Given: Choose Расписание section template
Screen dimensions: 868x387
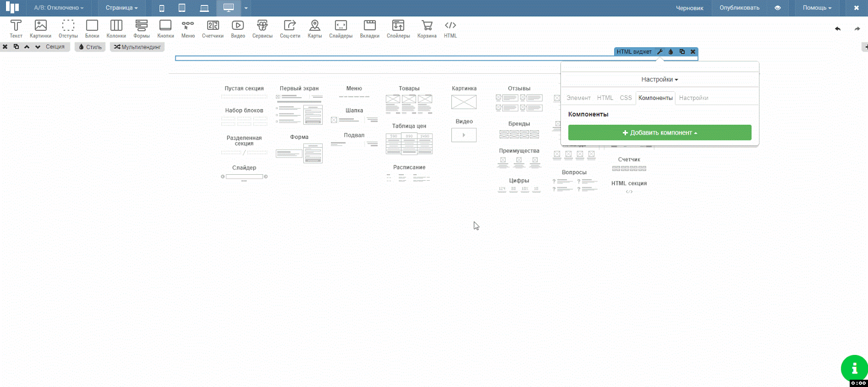Looking at the screenshot, I should point(409,174).
